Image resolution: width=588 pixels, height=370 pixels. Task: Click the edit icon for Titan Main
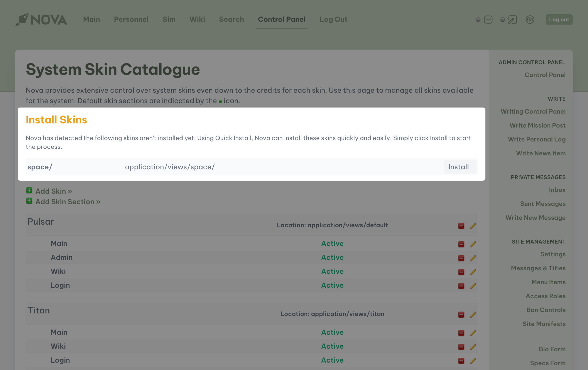click(472, 333)
